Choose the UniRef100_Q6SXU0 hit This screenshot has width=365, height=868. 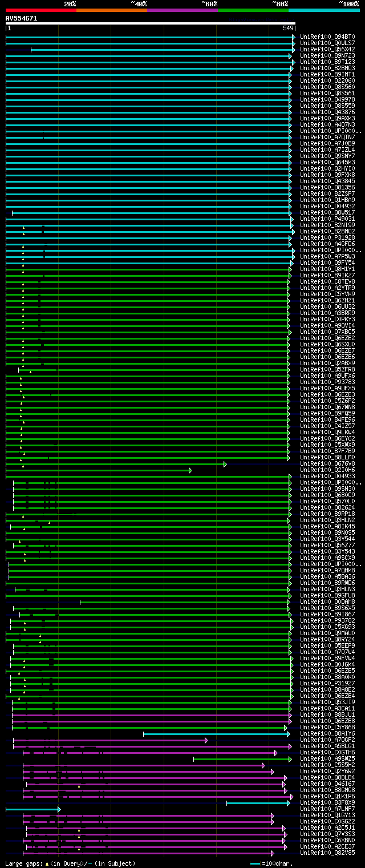click(x=327, y=344)
